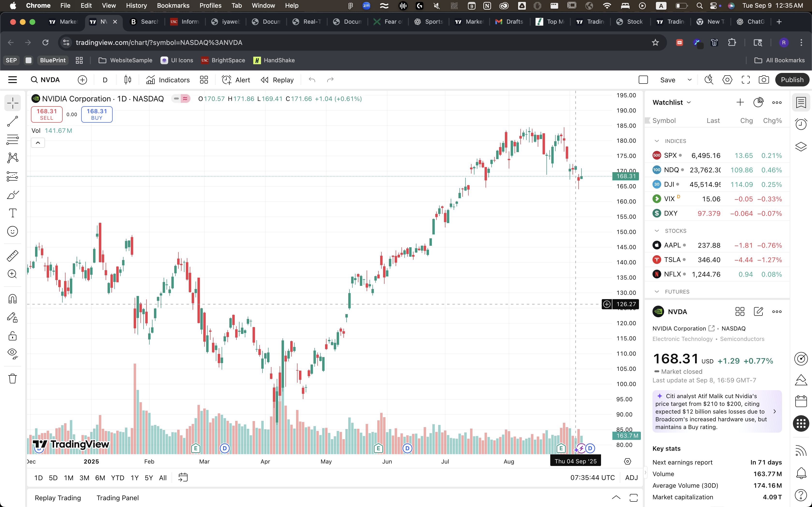Open the brush drawing tool
Viewport: 812px width, 507px height.
(12, 195)
